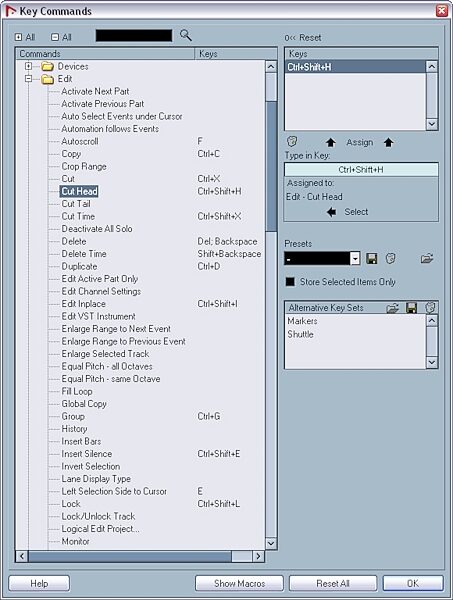Open the Presets dropdown
453x600 pixels.
pyautogui.click(x=355, y=259)
